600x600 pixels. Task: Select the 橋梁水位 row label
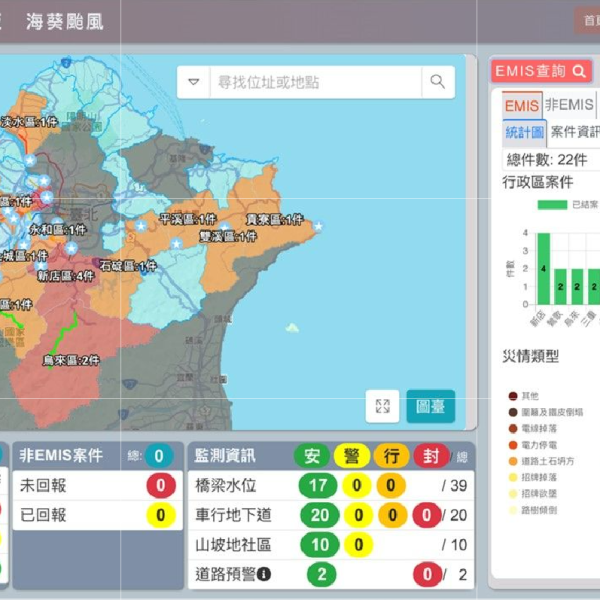click(226, 486)
